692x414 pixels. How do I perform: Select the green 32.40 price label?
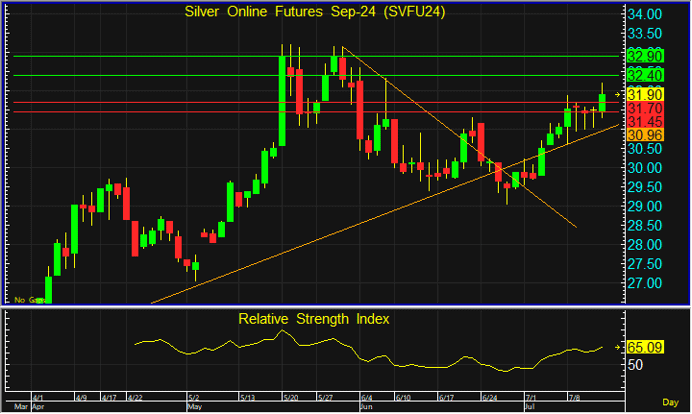coord(647,76)
